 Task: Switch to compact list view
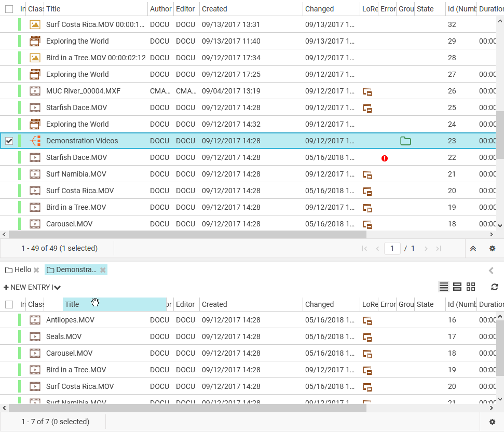pyautogui.click(x=444, y=287)
